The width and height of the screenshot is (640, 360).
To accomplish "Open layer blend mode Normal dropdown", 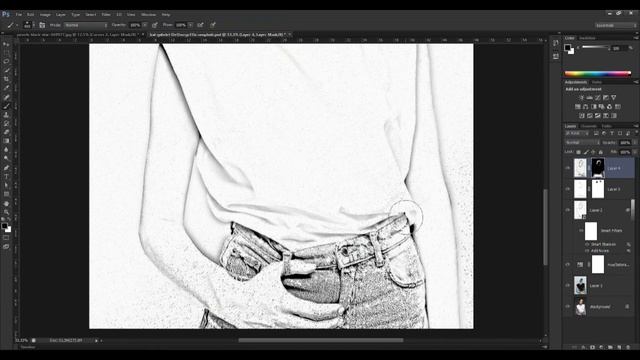I will coord(582,142).
